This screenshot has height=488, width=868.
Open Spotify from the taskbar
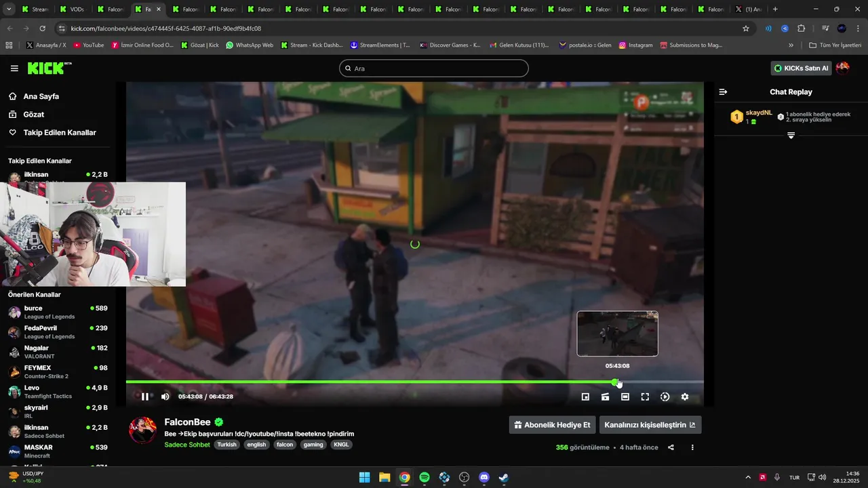pos(425,477)
